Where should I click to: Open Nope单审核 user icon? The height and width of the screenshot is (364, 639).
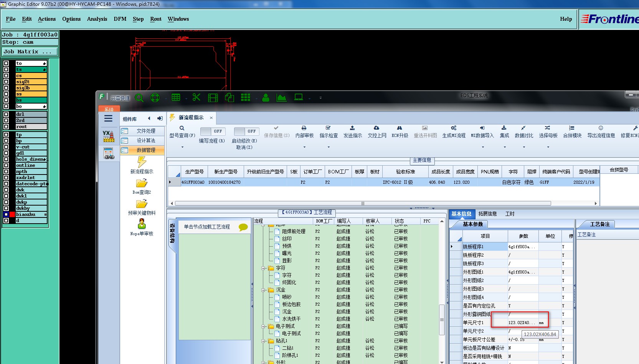click(142, 224)
